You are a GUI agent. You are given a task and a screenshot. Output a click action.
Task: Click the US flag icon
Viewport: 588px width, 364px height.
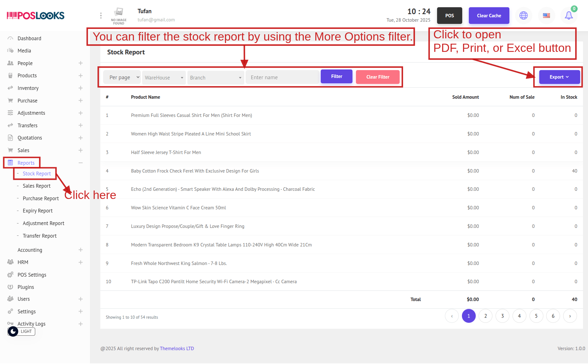point(546,15)
